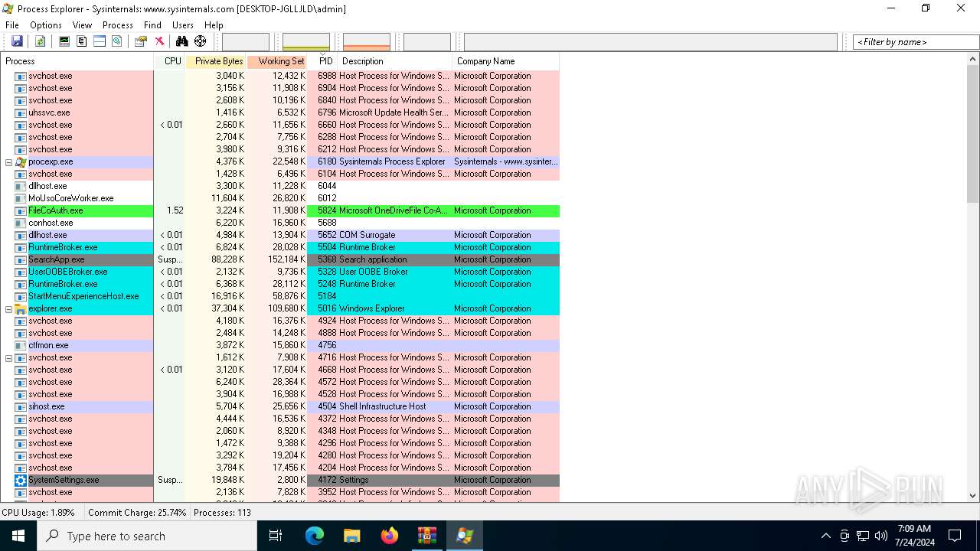This screenshot has height=551, width=980.
Task: Open Task View on the taskbar
Action: [276, 536]
